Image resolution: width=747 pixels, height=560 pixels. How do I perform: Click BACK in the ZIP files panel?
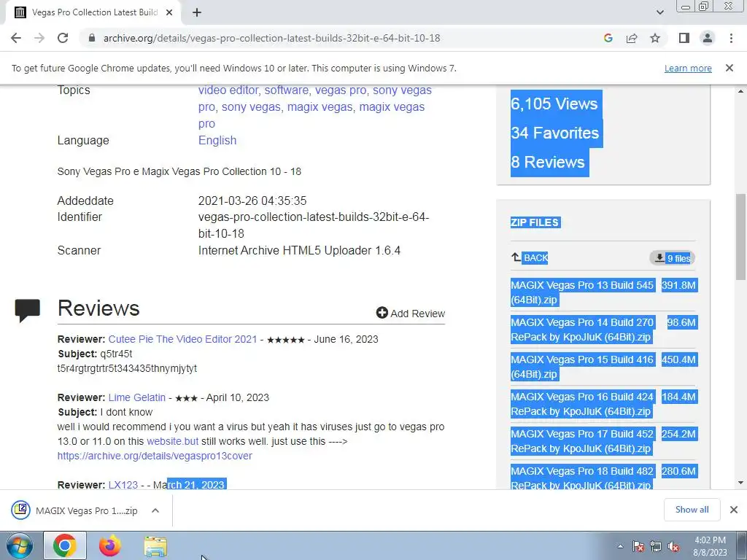point(530,257)
